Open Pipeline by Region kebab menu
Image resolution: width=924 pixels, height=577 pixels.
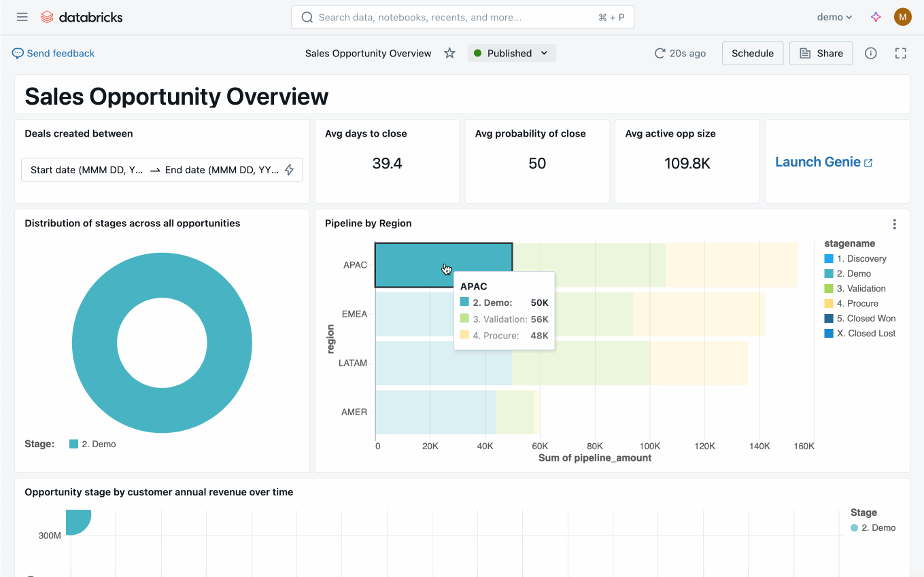pyautogui.click(x=894, y=224)
